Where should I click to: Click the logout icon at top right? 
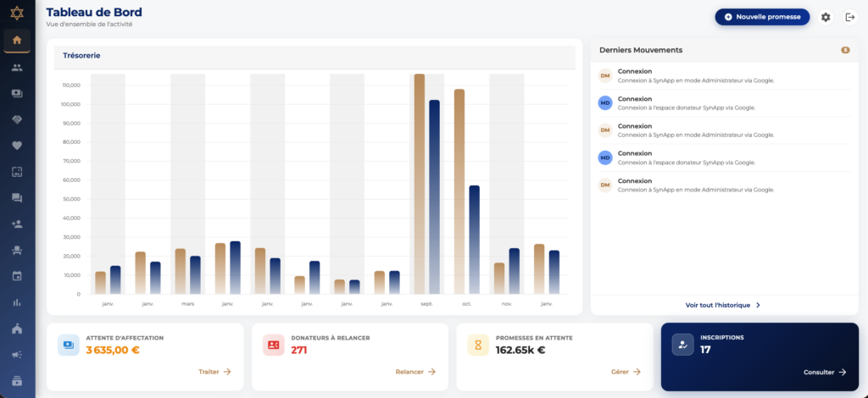(850, 17)
